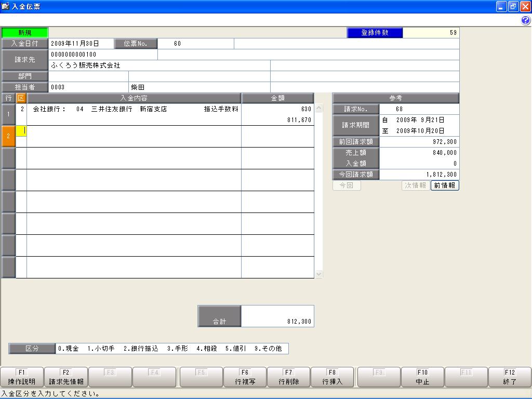The image size is (532, 399).
Task: Click the 入金内容 column header
Action: (134, 98)
